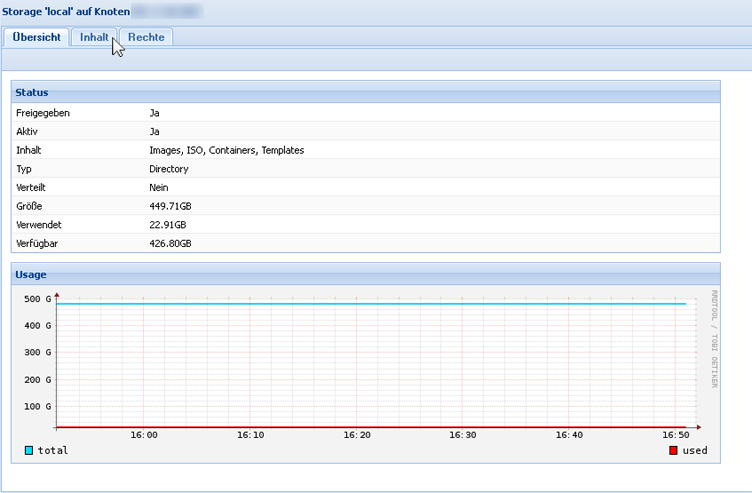Click the used legend label
Viewport: 752px width, 493px height.
695,450
